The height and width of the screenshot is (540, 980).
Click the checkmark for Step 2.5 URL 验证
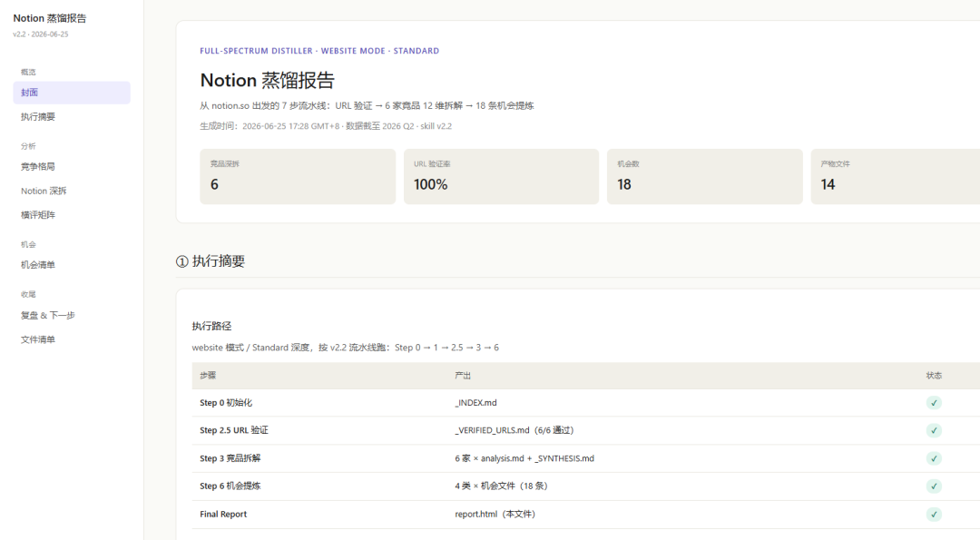coord(934,430)
